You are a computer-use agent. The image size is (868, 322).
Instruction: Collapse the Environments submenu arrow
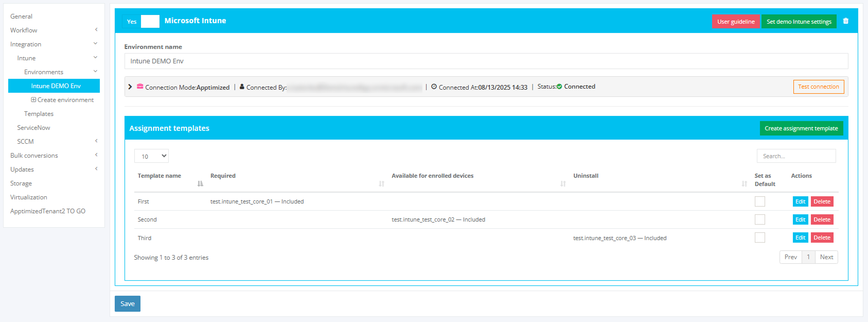[96, 72]
